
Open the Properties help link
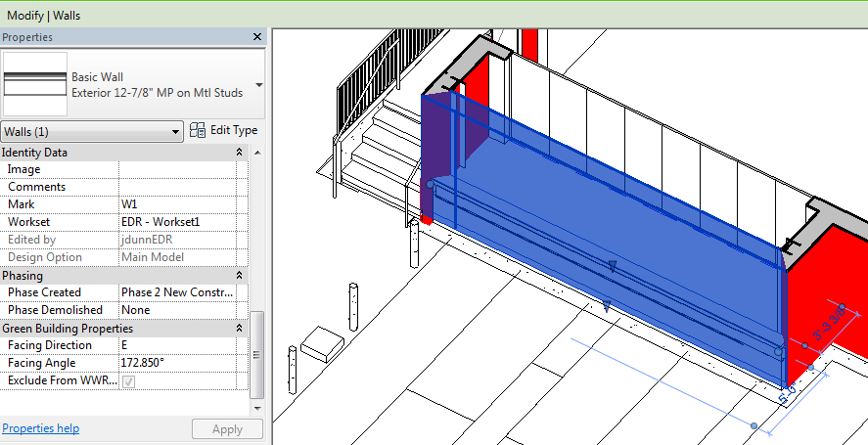(41, 428)
